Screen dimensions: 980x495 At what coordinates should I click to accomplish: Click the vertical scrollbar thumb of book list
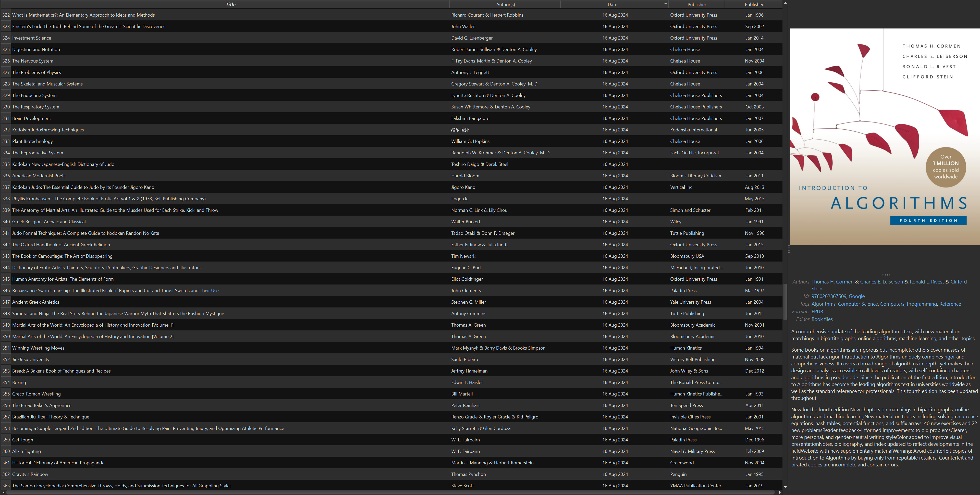tap(785, 302)
